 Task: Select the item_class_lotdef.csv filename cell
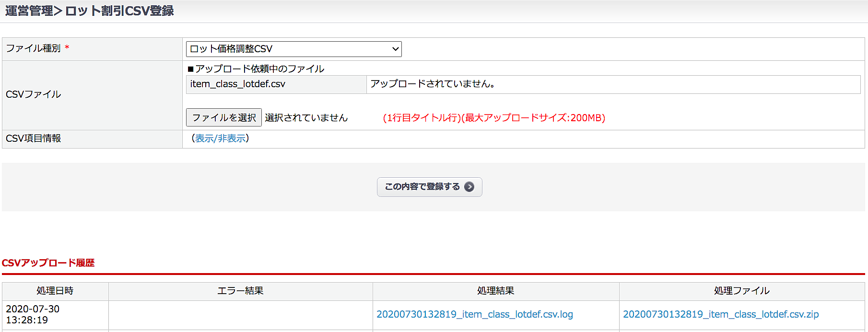pyautogui.click(x=238, y=84)
